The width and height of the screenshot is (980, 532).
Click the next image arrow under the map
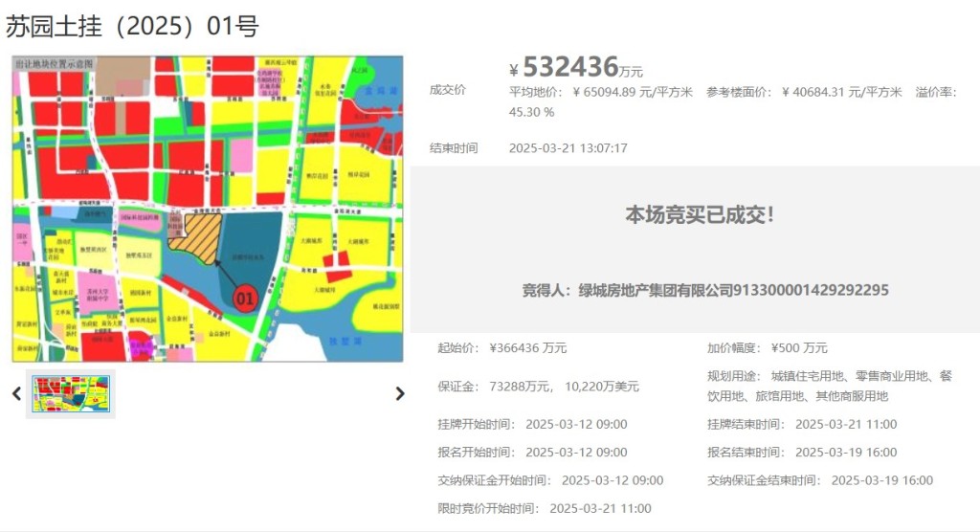[x=400, y=393]
